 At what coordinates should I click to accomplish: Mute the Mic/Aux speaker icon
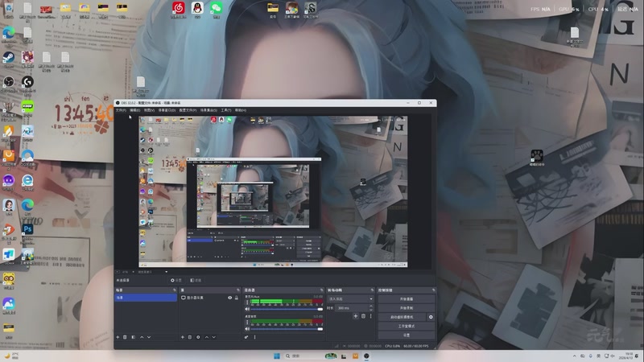[247, 309]
